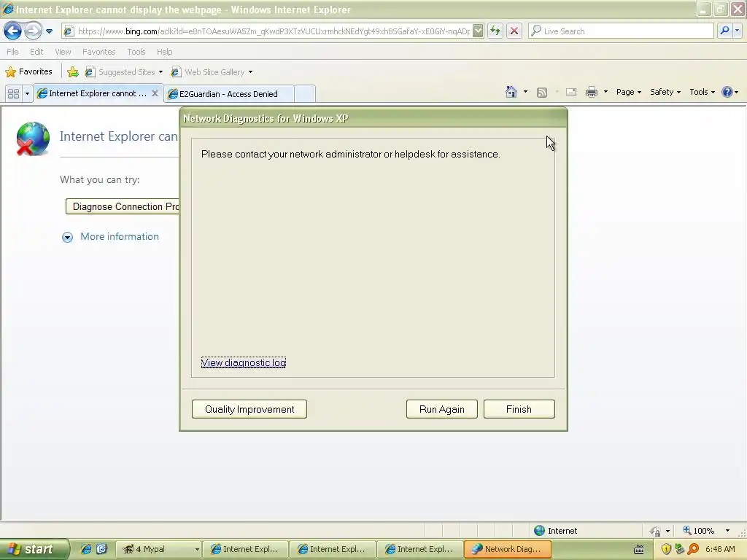The width and height of the screenshot is (747, 560).
Task: Click the address bar URL field
Action: pyautogui.click(x=274, y=31)
